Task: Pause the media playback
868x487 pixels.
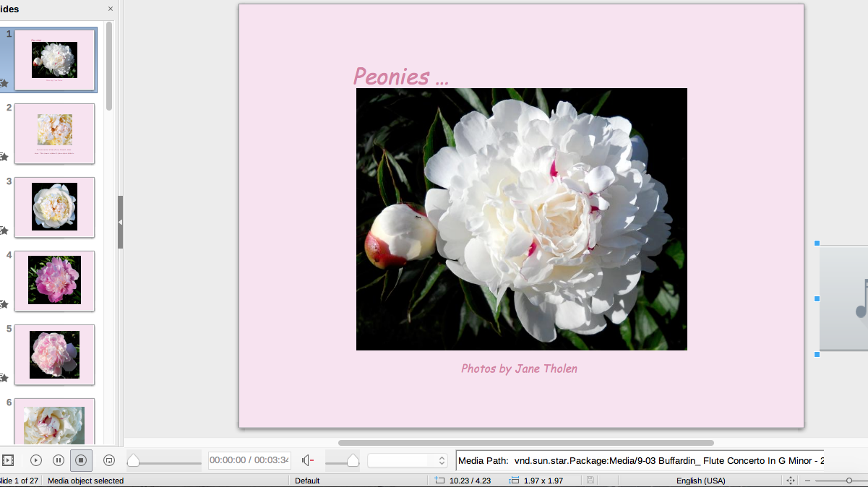Action: [59, 460]
